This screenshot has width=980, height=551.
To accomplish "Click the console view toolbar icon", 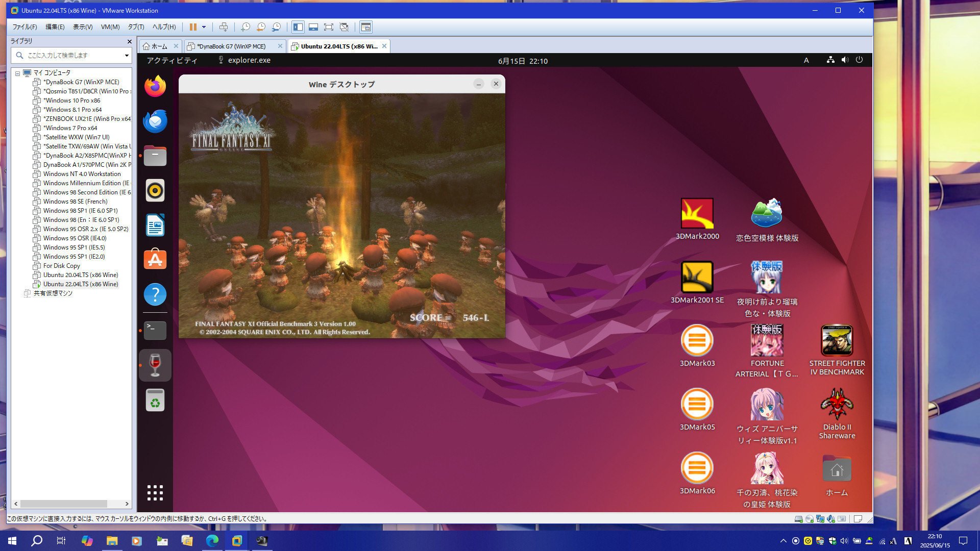I will pos(366,27).
